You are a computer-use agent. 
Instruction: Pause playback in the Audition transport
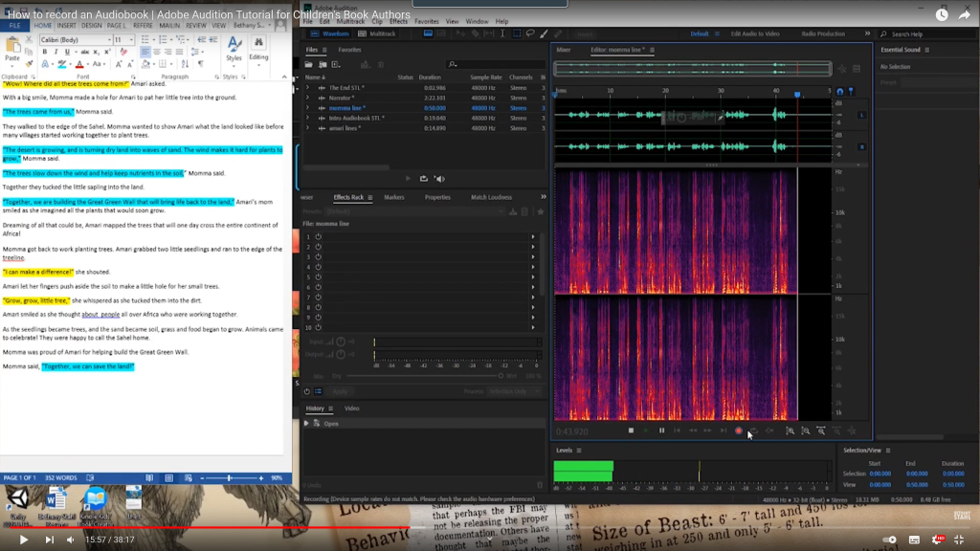661,430
